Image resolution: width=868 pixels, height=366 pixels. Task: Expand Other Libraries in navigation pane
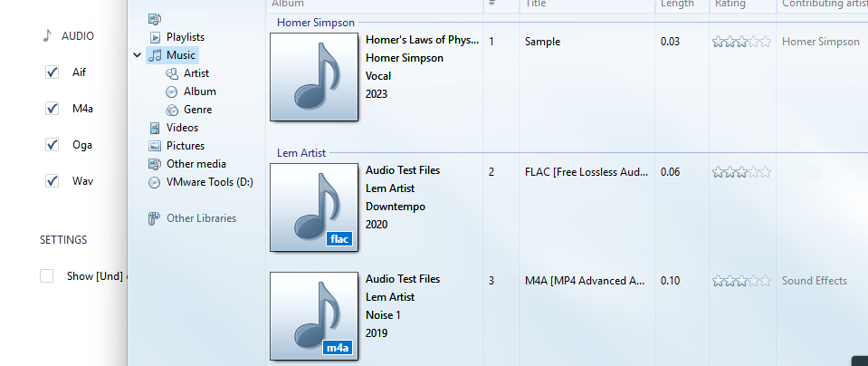[x=192, y=218]
